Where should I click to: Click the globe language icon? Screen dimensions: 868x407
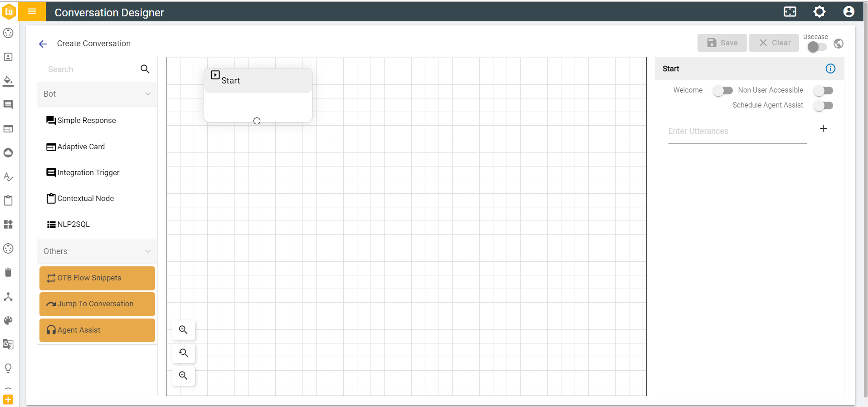click(x=839, y=44)
